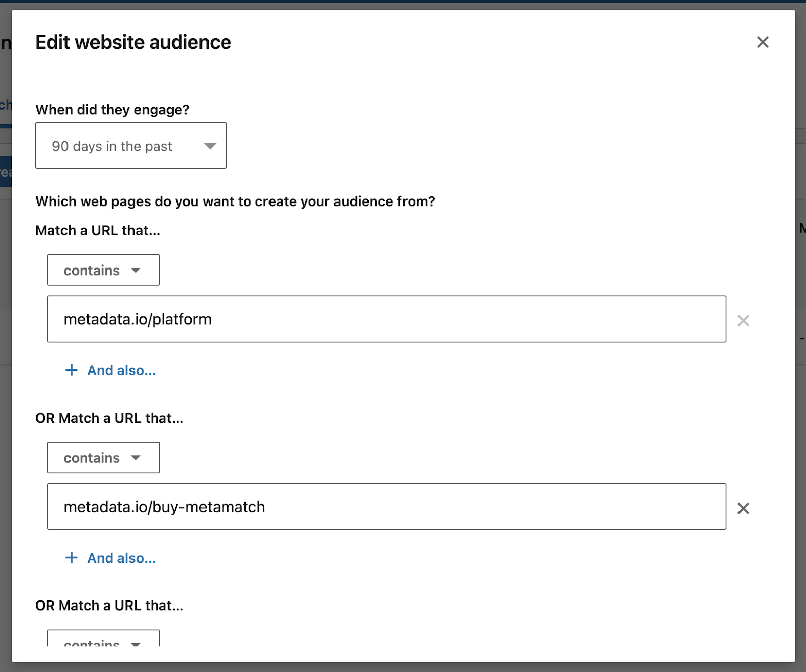Viewport: 806px width, 672px height.
Task: Remove the metadata.io/buy-metamatch URL rule
Action: click(744, 508)
